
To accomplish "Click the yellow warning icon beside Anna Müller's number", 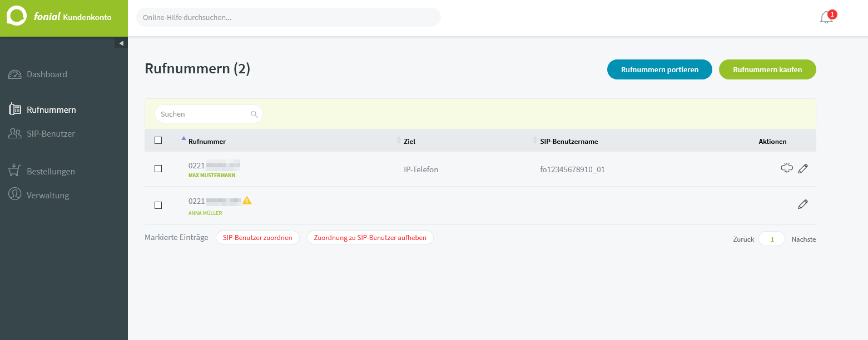I will click(247, 201).
